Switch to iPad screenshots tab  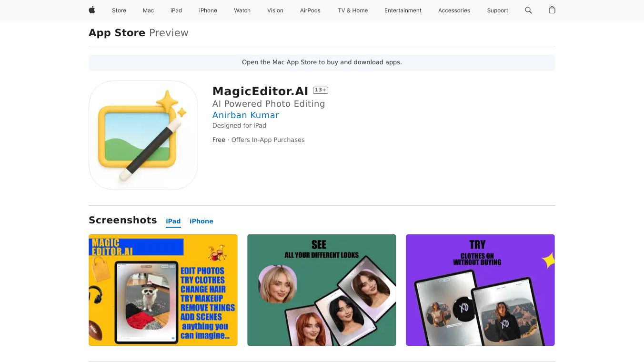click(x=173, y=221)
